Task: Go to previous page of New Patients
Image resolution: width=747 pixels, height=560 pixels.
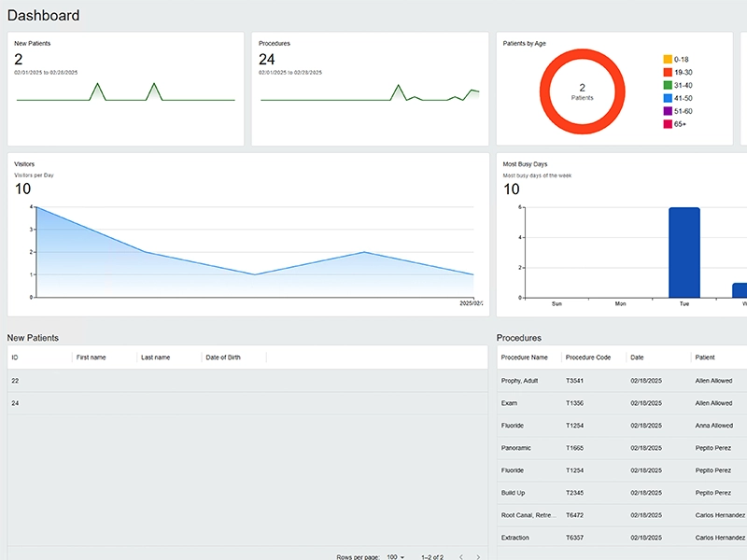Action: point(459,557)
